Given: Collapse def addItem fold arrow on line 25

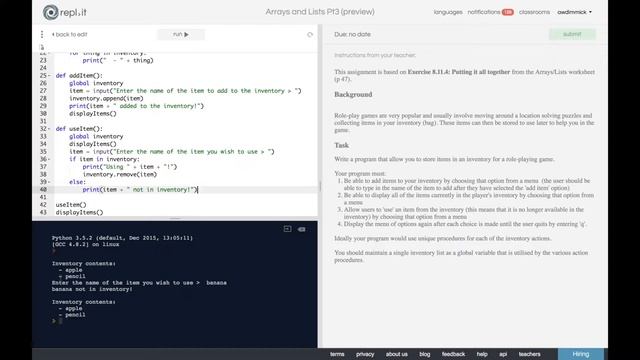Looking at the screenshot, I should pyautogui.click(x=49, y=76).
